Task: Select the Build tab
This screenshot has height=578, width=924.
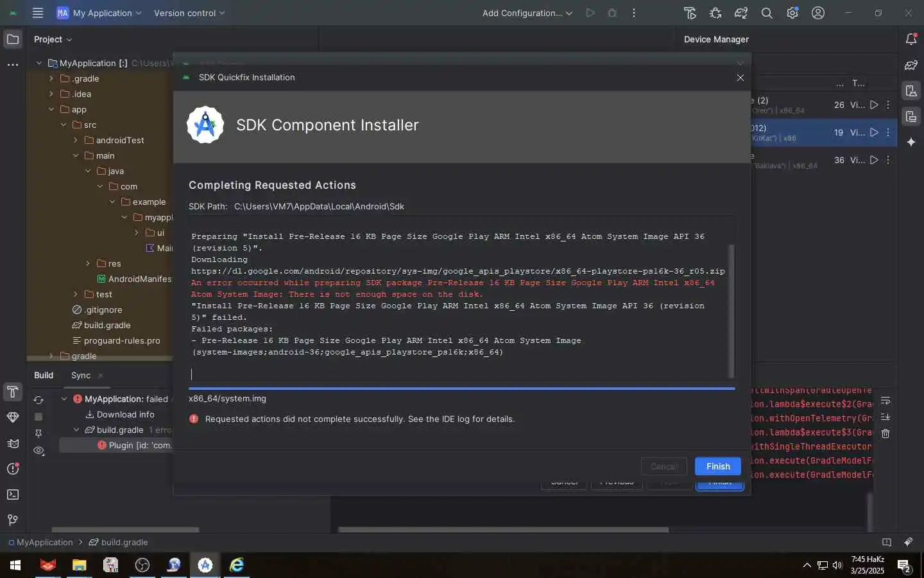Action: pos(44,375)
